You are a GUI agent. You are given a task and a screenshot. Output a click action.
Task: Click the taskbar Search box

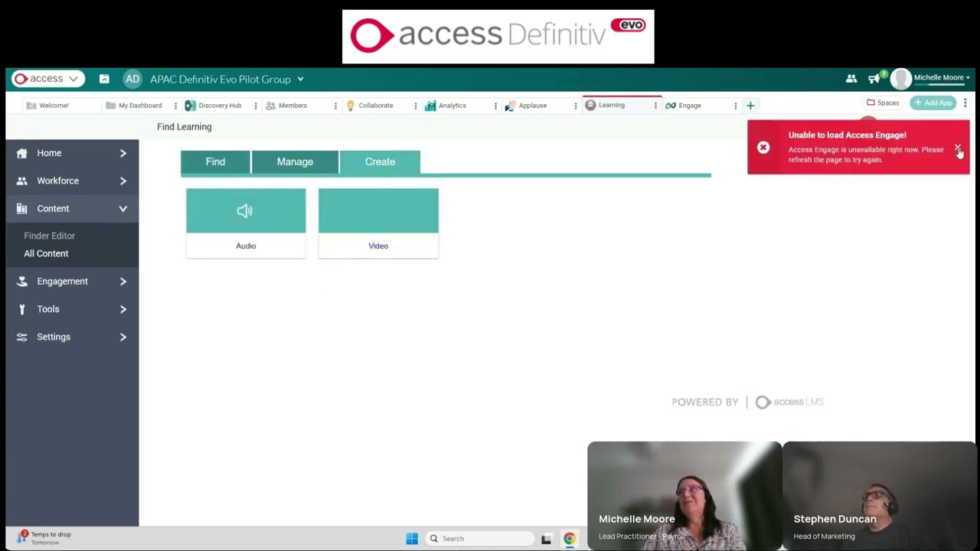click(479, 539)
